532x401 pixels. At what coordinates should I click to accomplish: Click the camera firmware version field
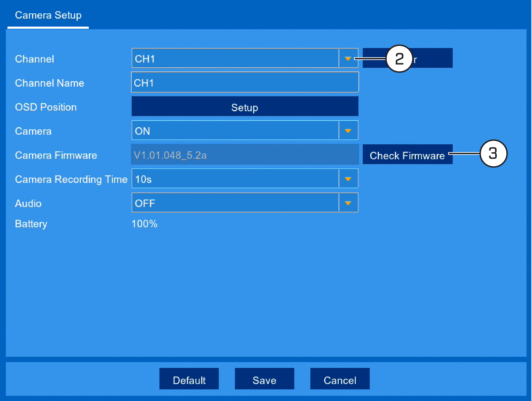pyautogui.click(x=245, y=154)
